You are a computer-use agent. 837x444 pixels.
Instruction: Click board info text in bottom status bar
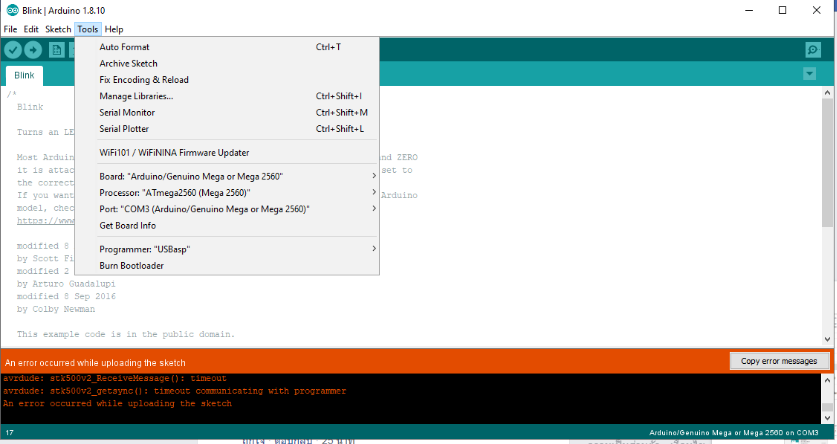pos(733,433)
